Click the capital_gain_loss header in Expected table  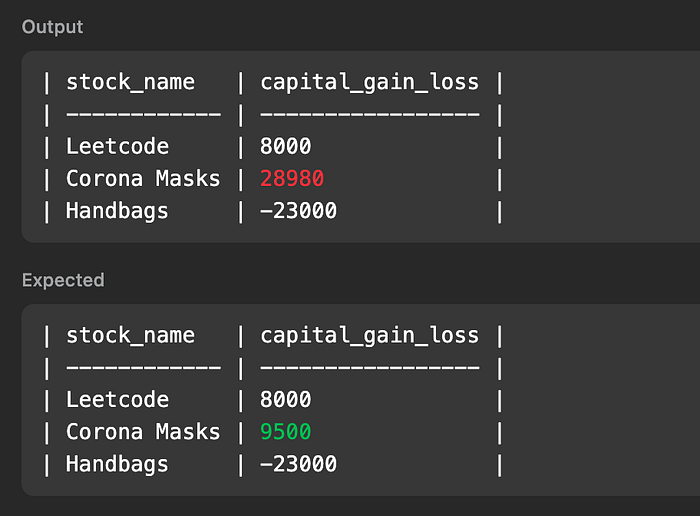pyautogui.click(x=370, y=336)
